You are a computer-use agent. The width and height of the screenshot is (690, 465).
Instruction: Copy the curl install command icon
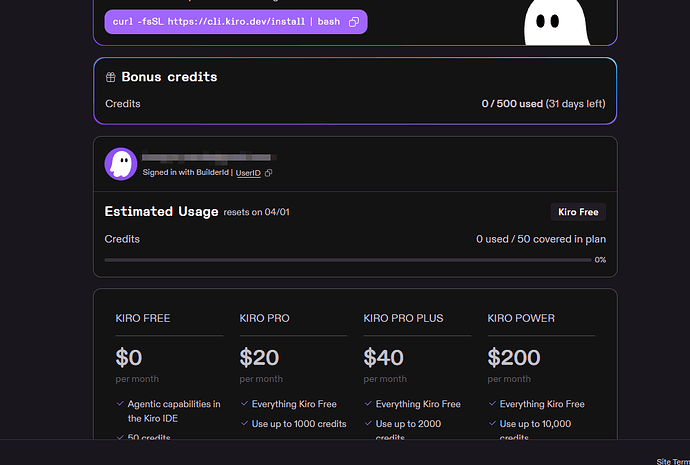pyautogui.click(x=354, y=22)
